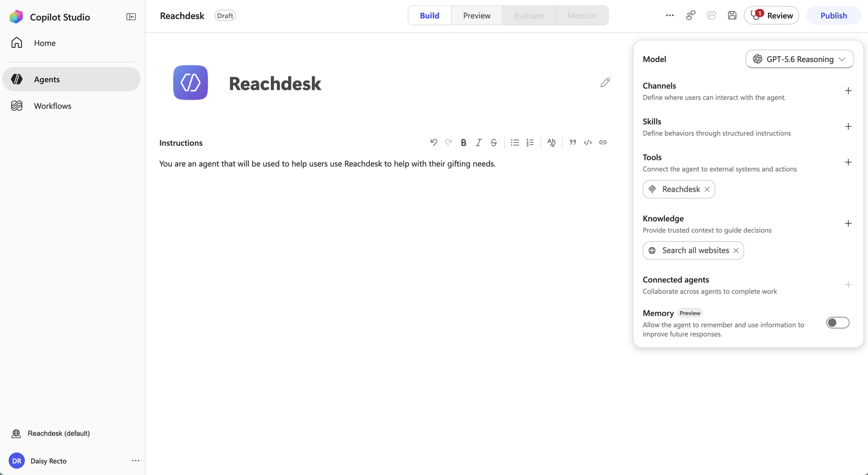Go to Home in the sidebar
Image resolution: width=868 pixels, height=475 pixels.
point(71,43)
